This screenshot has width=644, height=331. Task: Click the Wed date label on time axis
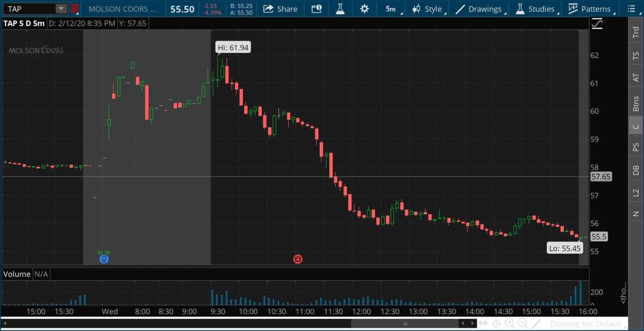(x=110, y=311)
